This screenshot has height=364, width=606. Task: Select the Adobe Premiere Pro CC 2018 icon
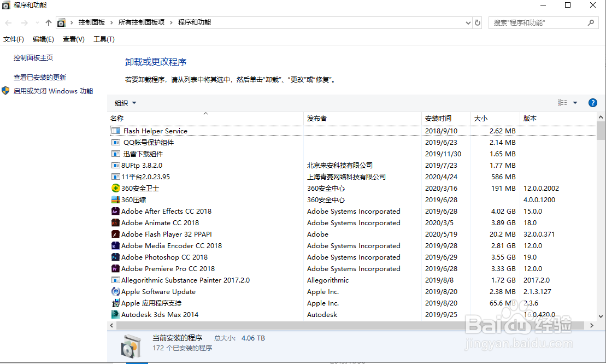[x=115, y=268]
